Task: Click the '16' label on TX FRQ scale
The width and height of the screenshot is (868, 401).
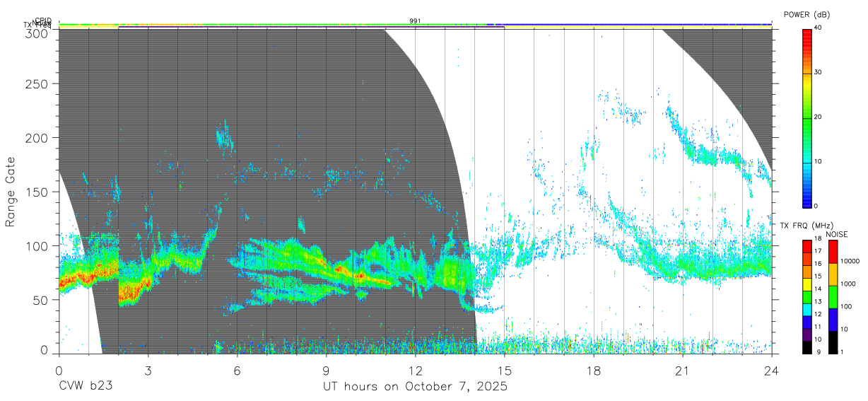Action: (x=818, y=264)
